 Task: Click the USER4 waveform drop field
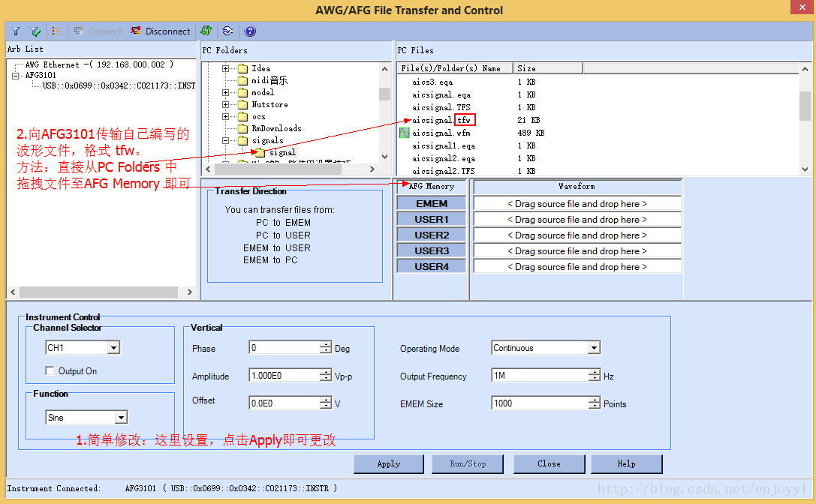[577, 267]
